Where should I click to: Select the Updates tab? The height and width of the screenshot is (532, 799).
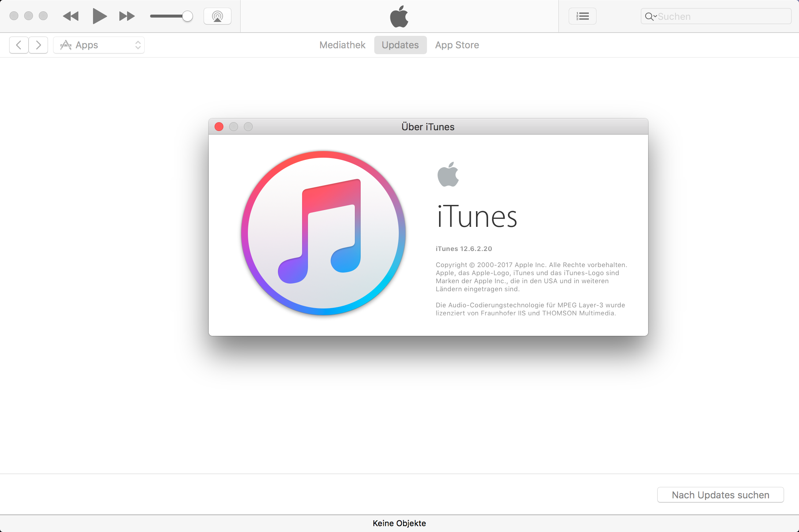pyautogui.click(x=400, y=45)
